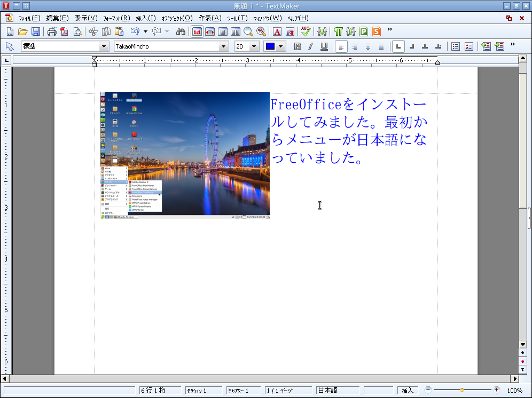532x398 pixels.
Task: Expand the standard toolbar overflow chevron
Action: [390, 29]
